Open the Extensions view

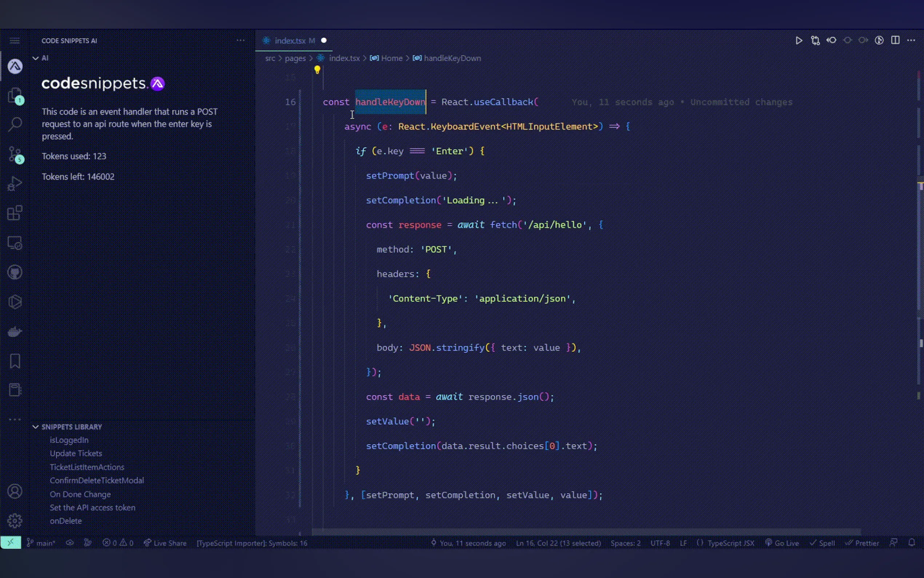click(15, 213)
